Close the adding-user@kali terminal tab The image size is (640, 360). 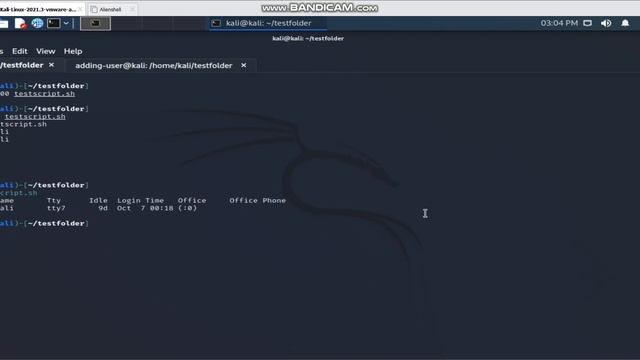[244, 65]
